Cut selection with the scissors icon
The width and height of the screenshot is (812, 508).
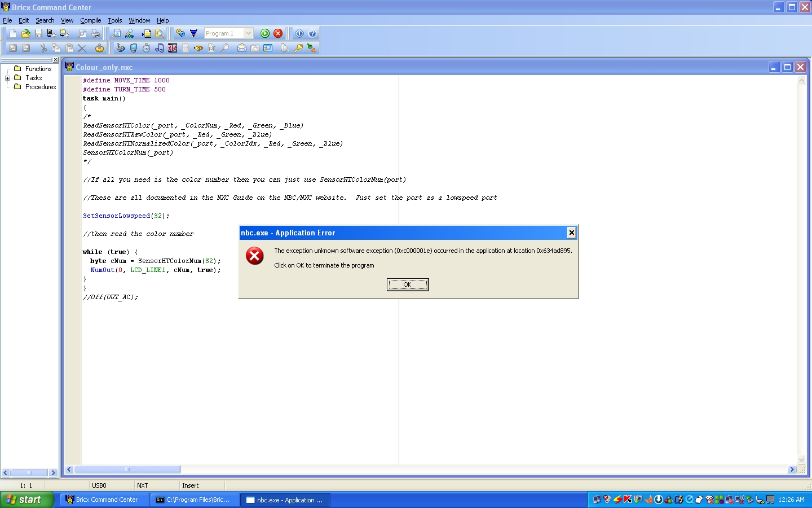click(43, 49)
